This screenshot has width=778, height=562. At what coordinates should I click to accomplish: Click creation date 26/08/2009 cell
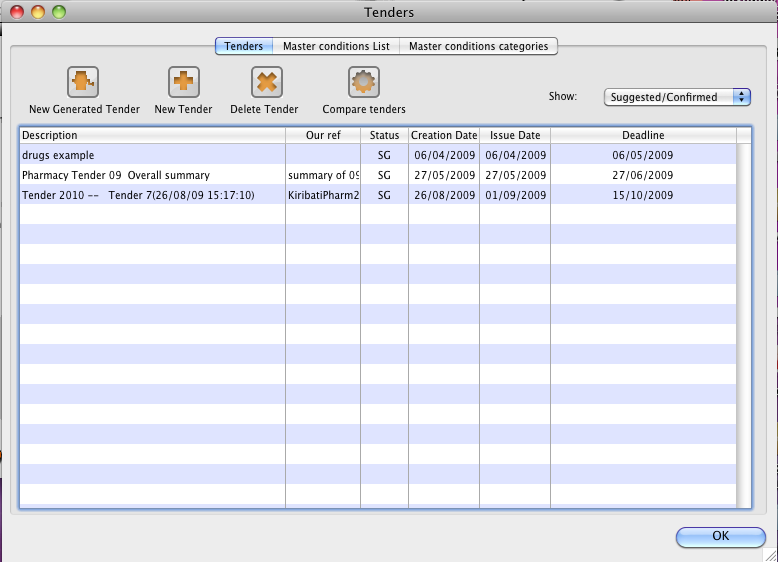445,195
